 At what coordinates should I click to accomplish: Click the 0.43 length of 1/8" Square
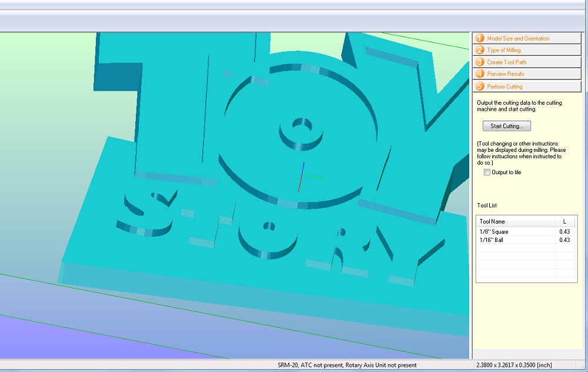[x=564, y=231]
